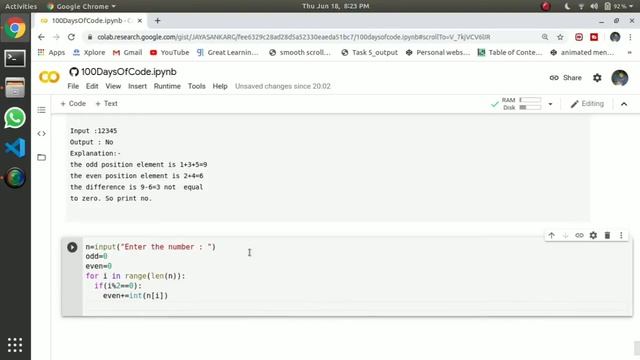Open Google Chrome app menu in top bar
Screen dimensions: 640x360
click(81, 6)
